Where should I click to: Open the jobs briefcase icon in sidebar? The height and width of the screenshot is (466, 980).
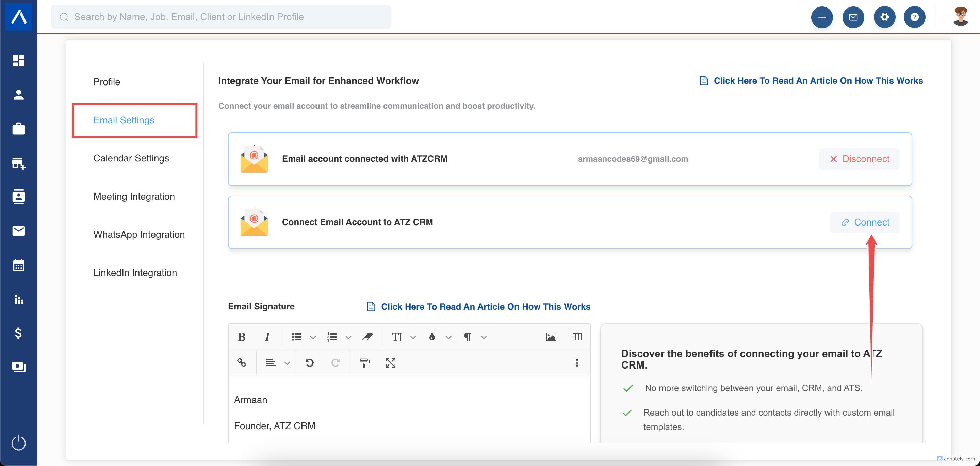[19, 129]
